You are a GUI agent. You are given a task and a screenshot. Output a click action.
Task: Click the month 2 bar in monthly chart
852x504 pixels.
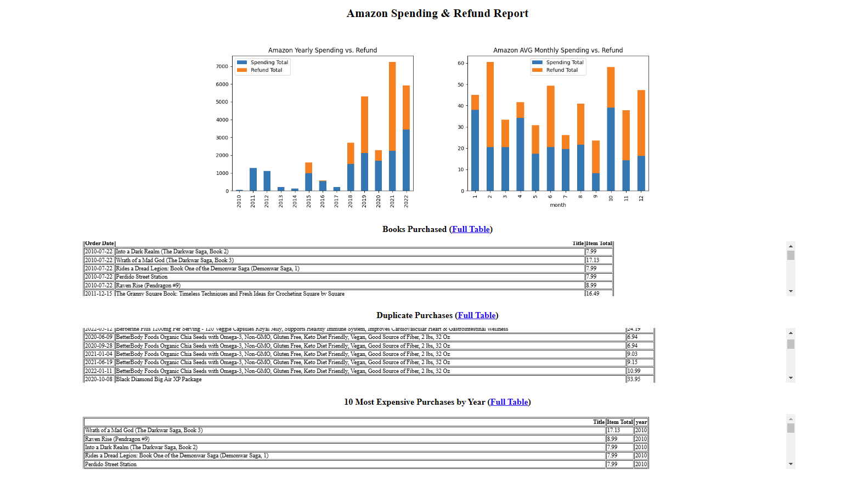[x=490, y=127]
